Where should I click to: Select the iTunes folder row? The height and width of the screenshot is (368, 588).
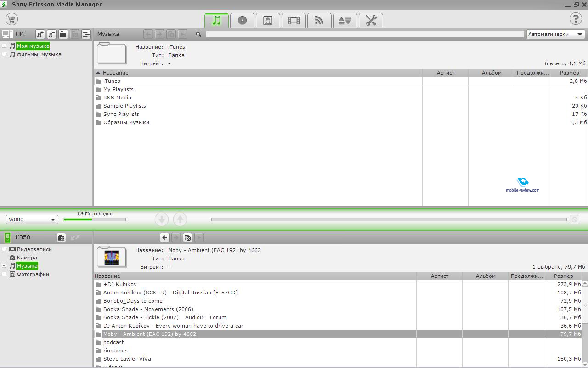coord(340,81)
